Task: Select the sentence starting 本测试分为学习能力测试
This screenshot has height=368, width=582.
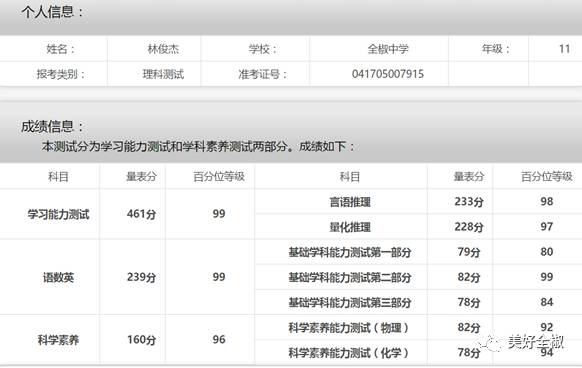Action: tap(198, 147)
